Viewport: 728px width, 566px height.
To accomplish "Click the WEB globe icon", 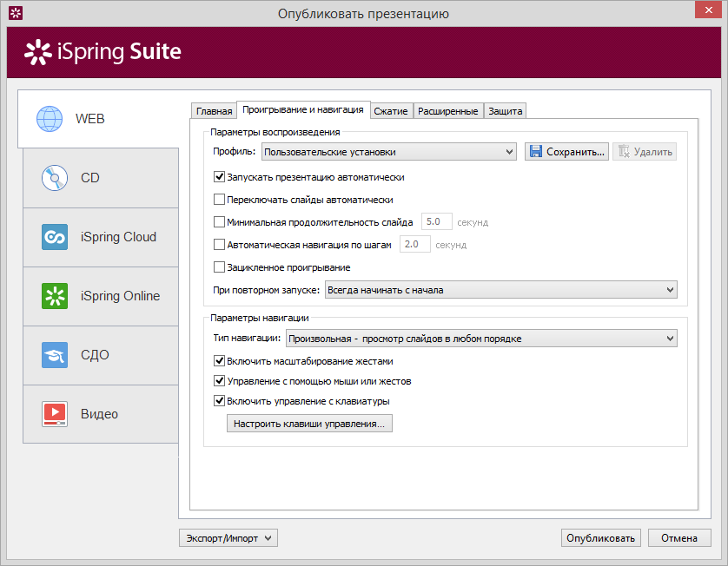I will [x=50, y=119].
